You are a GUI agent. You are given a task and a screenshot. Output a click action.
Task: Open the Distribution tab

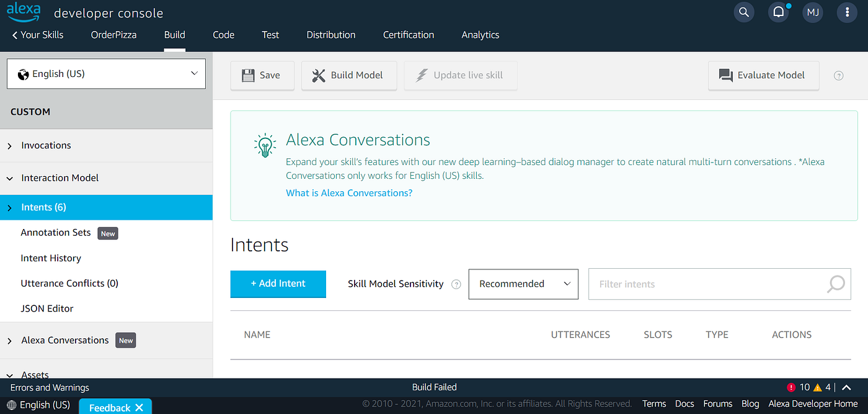[x=331, y=35]
